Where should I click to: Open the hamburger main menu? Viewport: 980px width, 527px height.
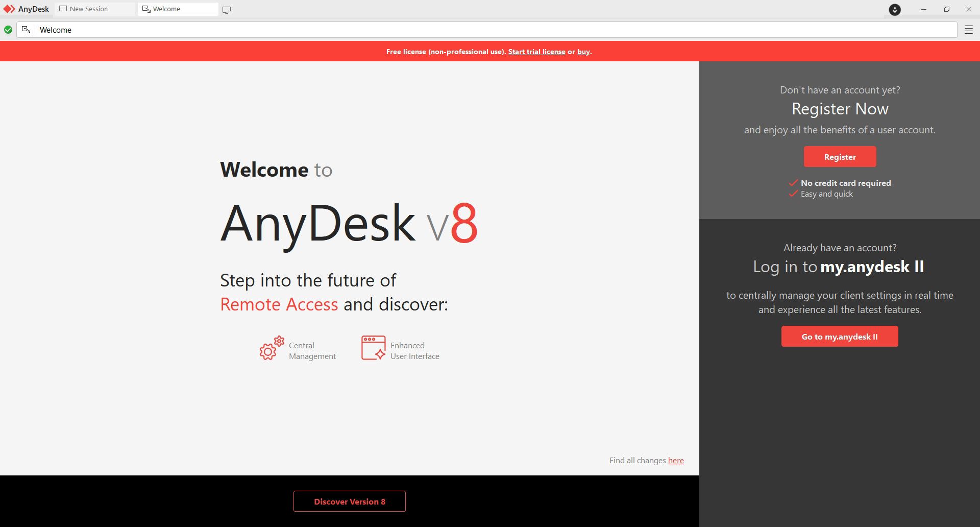(969, 30)
